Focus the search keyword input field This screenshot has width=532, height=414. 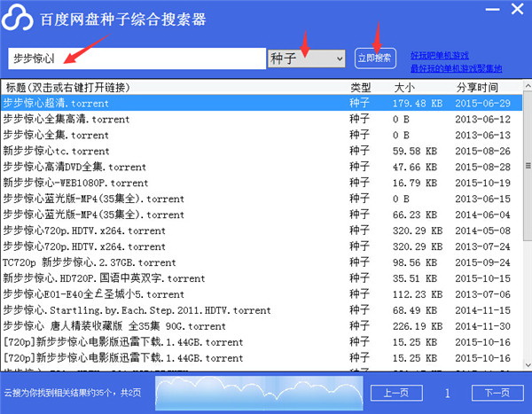137,59
